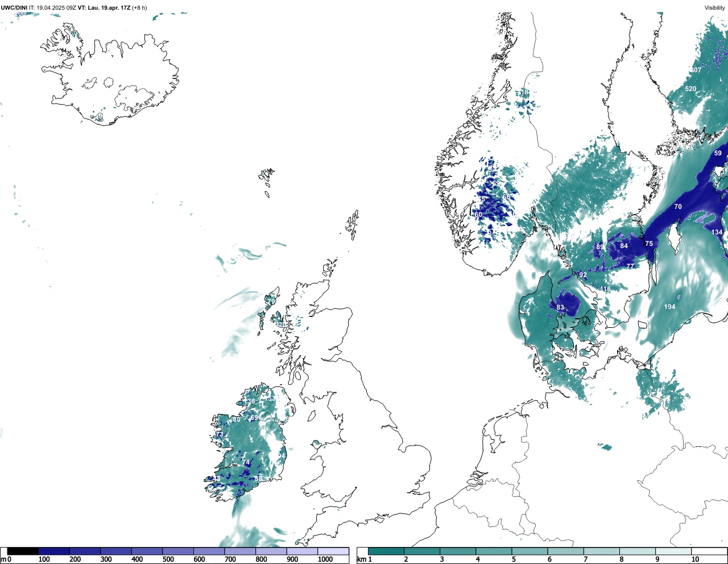Image resolution: width=728 pixels, height=564 pixels.
Task: Click the '1000' tick label in the metre legend
Action: pos(325,559)
